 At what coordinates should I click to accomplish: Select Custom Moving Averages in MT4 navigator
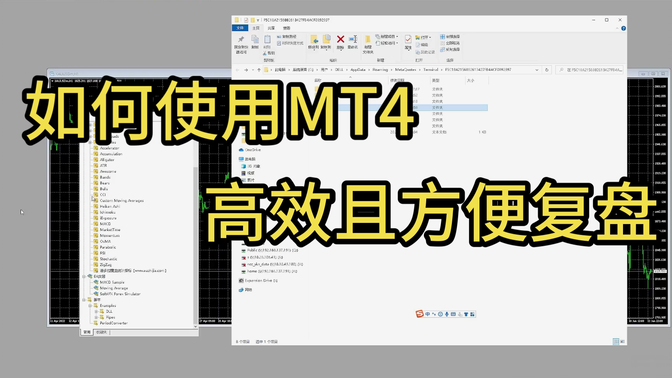tap(118, 201)
